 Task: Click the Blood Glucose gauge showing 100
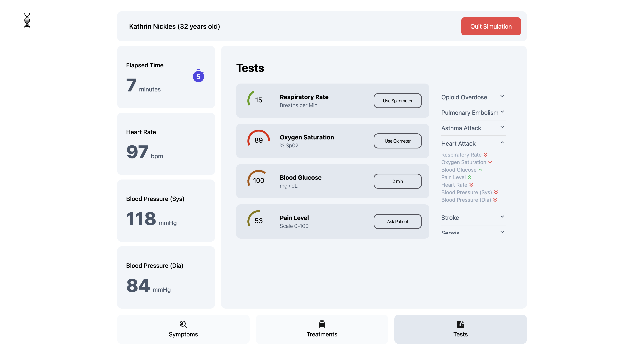click(258, 180)
